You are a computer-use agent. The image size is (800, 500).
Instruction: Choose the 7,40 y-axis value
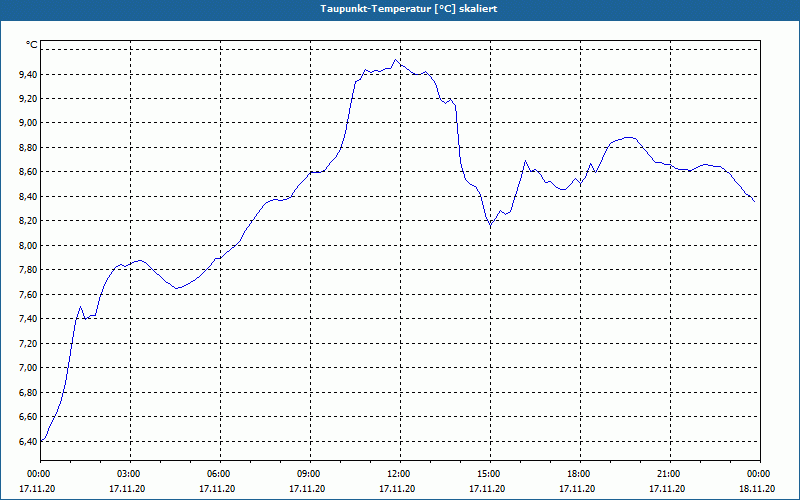click(28, 319)
